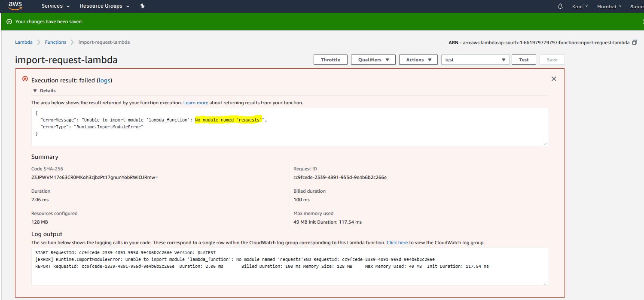Expand the Actions dropdown
The image size is (644, 300).
[x=418, y=60]
